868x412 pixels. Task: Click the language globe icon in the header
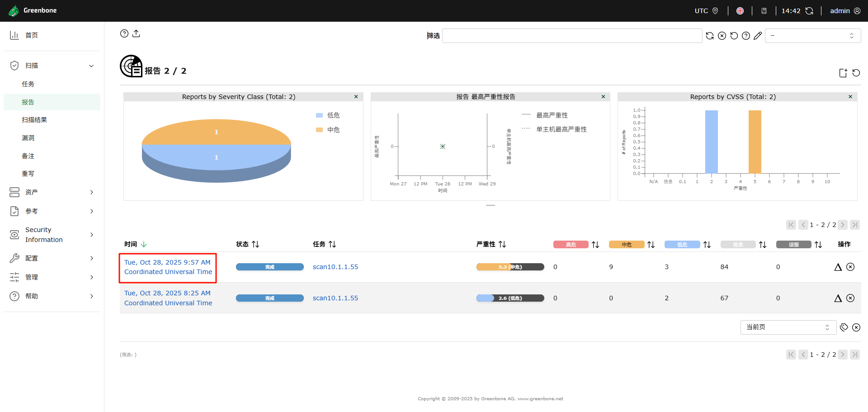click(740, 11)
